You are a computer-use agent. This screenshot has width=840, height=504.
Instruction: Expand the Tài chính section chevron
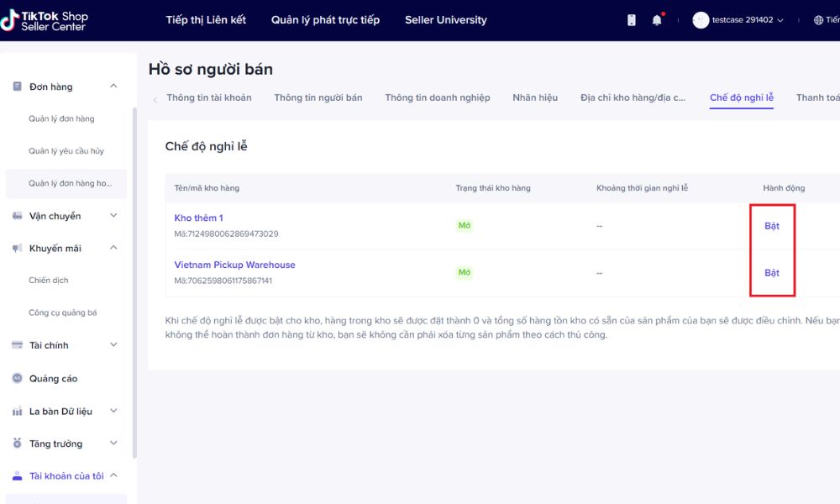coord(113,344)
